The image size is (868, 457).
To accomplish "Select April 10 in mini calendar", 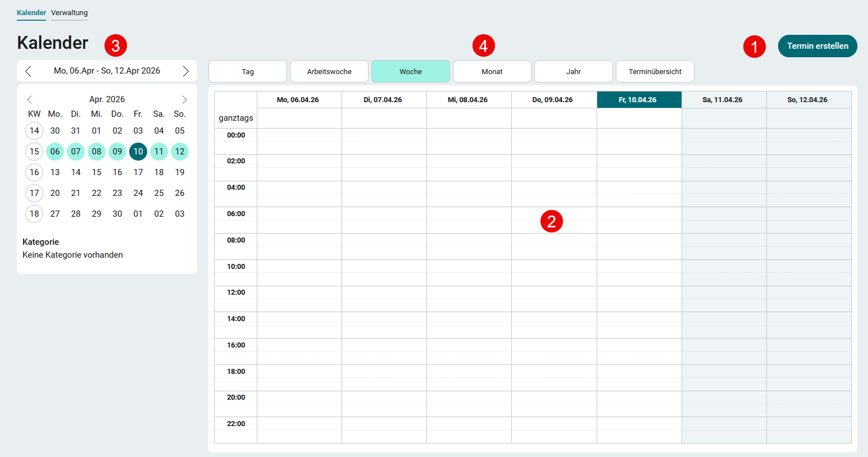I will click(x=138, y=152).
